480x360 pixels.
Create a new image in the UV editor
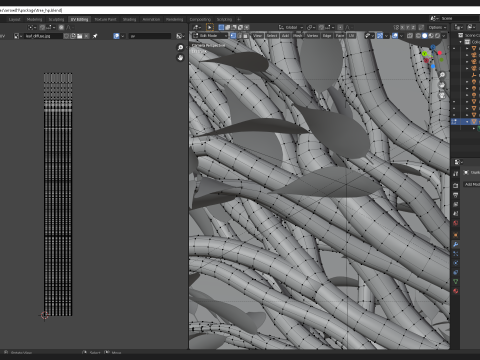point(73,36)
